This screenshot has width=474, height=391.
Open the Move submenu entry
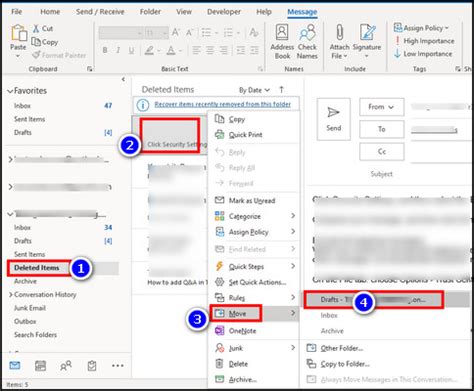[254, 313]
